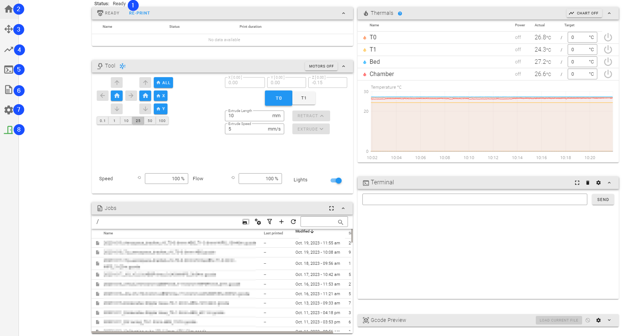Select extruder T0

(279, 98)
